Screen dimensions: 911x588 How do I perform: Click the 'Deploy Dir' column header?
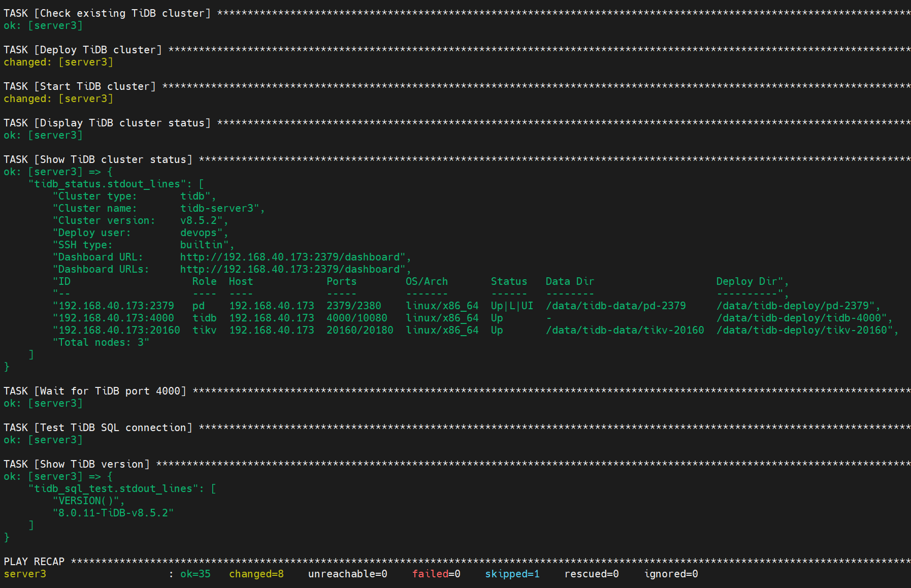click(x=747, y=281)
